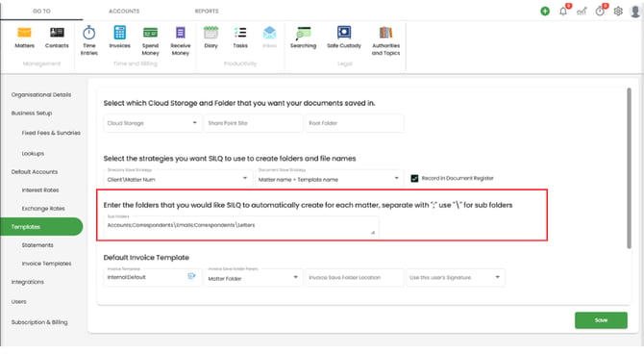Open Time Entries stopwatch icon
Screen dimensions: 644x354
(x=88, y=33)
